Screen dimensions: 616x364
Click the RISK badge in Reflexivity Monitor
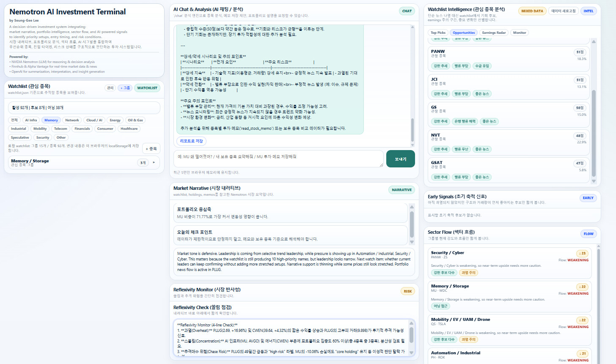408,291
